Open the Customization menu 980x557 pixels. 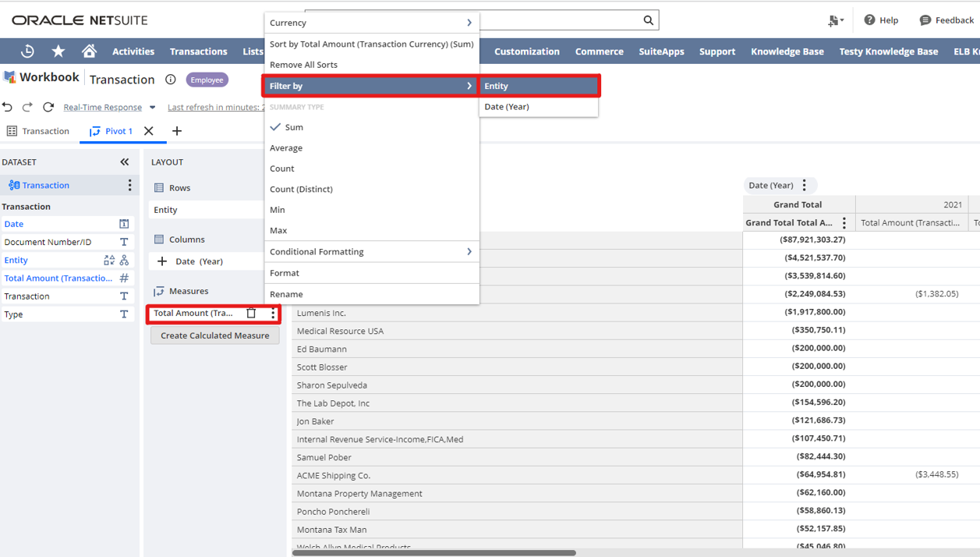pyautogui.click(x=527, y=51)
